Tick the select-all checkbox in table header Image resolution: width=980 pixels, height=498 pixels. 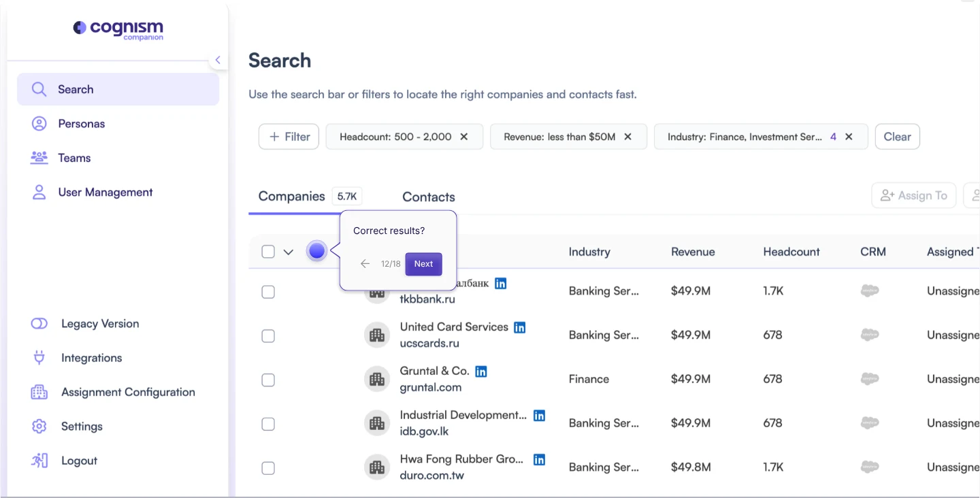click(x=268, y=252)
